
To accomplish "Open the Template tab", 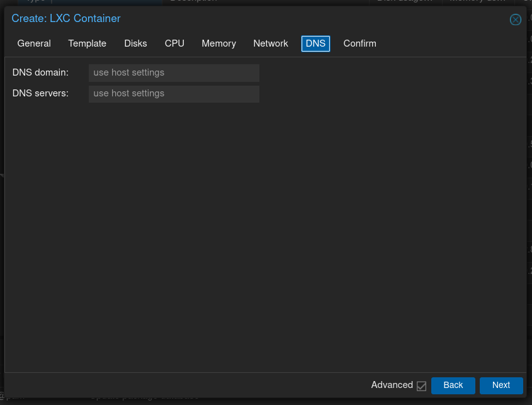I will tap(88, 43).
